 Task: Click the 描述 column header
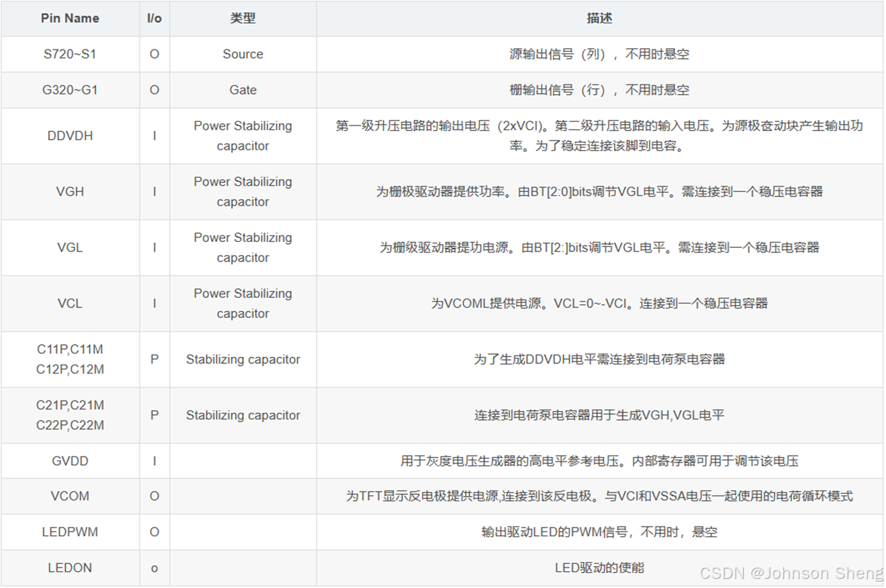tap(600, 18)
